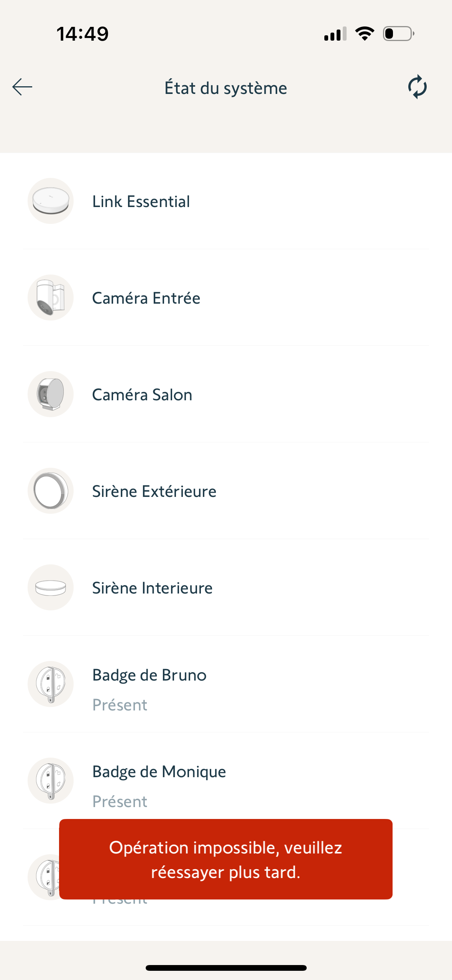Tap the back arrow icon

point(22,87)
